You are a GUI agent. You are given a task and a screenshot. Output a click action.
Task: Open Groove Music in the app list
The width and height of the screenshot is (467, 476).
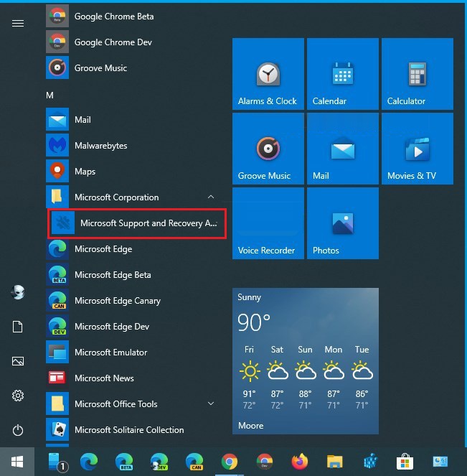click(x=133, y=67)
